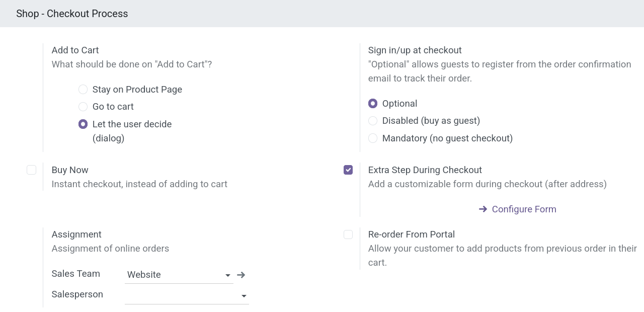Enable the Re-order From Portal checkbox

click(x=348, y=235)
